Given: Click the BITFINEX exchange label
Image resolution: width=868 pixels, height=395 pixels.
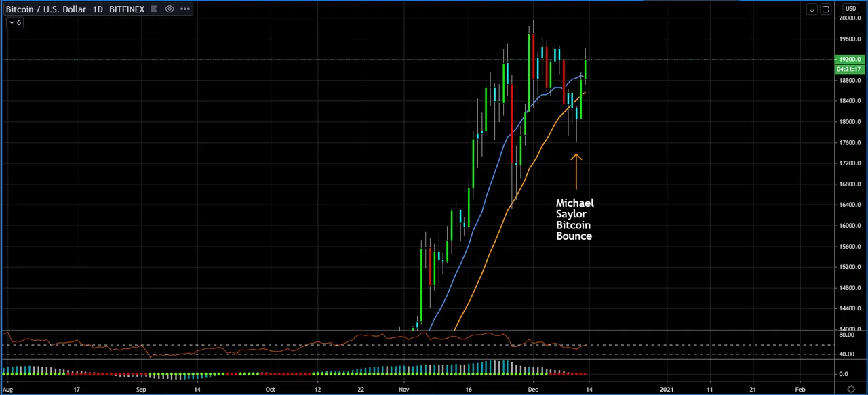Looking at the screenshot, I should click(x=127, y=9).
